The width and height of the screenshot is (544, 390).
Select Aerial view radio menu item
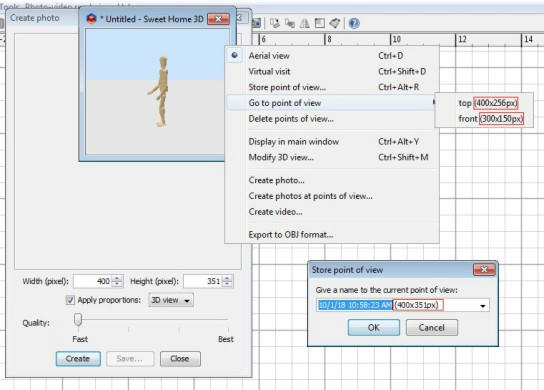(332, 56)
